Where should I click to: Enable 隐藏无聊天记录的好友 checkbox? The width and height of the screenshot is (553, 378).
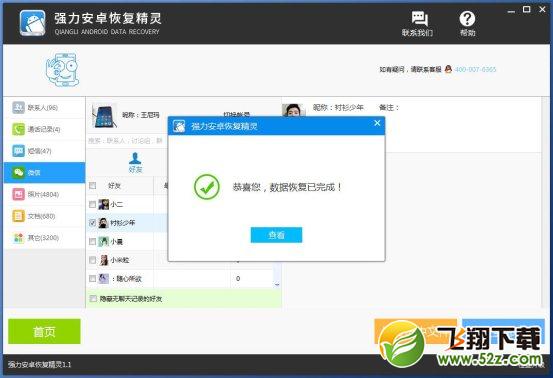pos(93,299)
